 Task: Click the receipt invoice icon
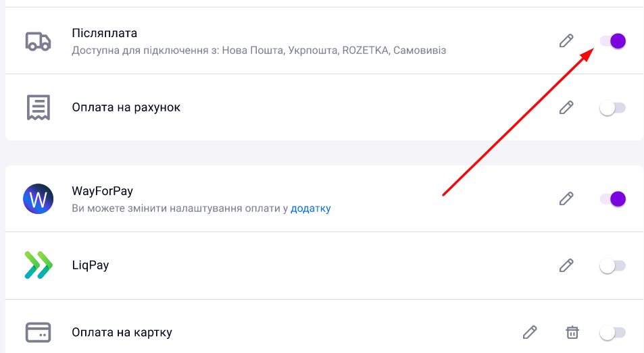coord(39,107)
